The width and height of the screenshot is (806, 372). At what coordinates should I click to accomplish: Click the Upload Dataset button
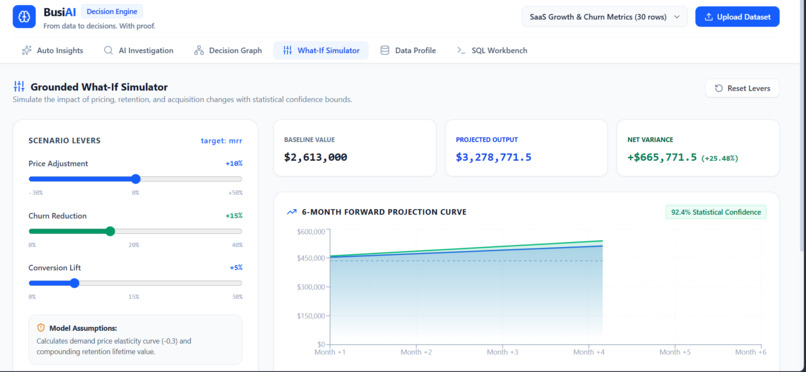(737, 17)
